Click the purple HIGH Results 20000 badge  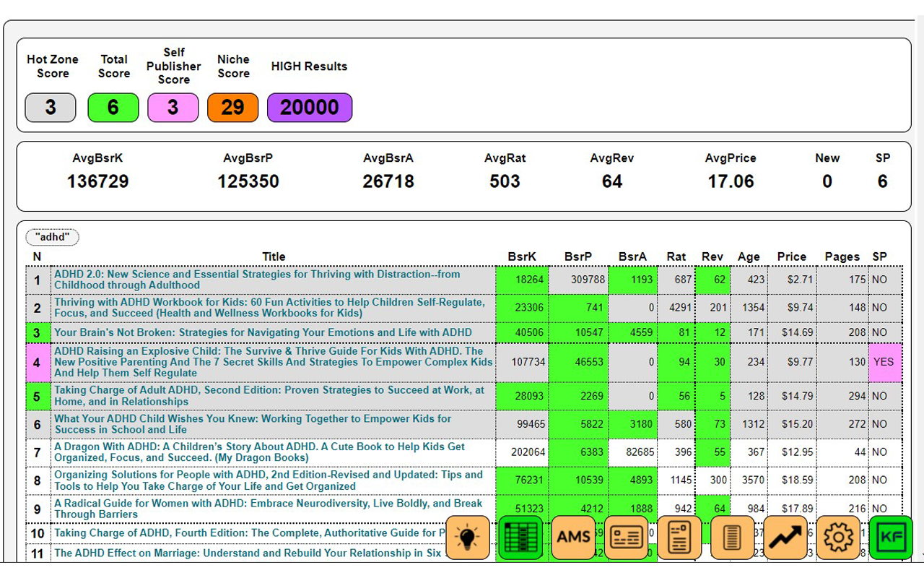pyautogui.click(x=310, y=108)
